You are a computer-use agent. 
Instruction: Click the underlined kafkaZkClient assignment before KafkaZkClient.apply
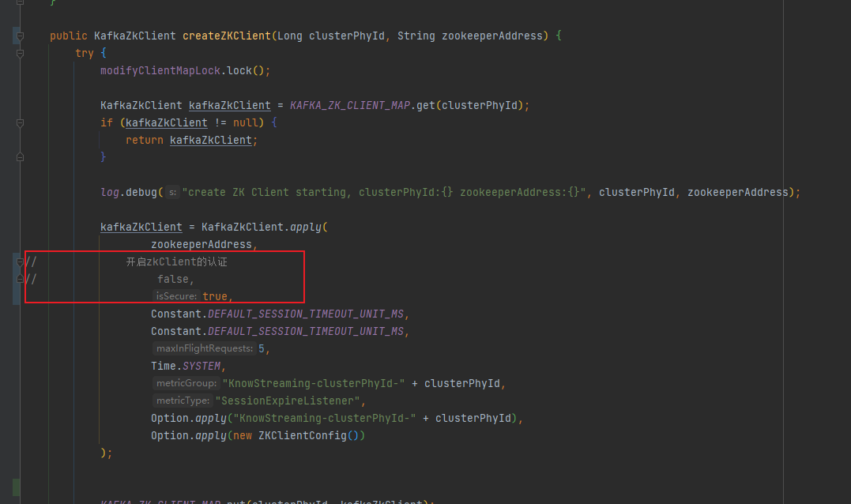tap(141, 227)
